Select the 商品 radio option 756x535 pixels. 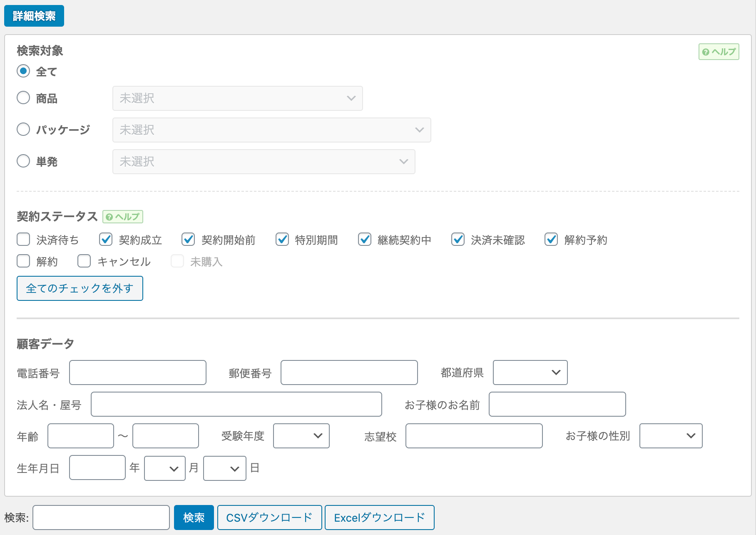pos(23,98)
